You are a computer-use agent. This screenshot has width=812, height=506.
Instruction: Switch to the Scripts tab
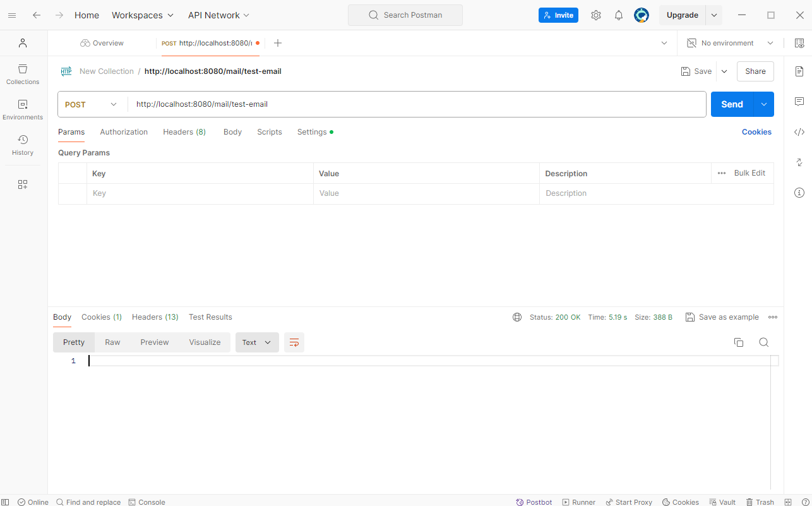coord(270,132)
